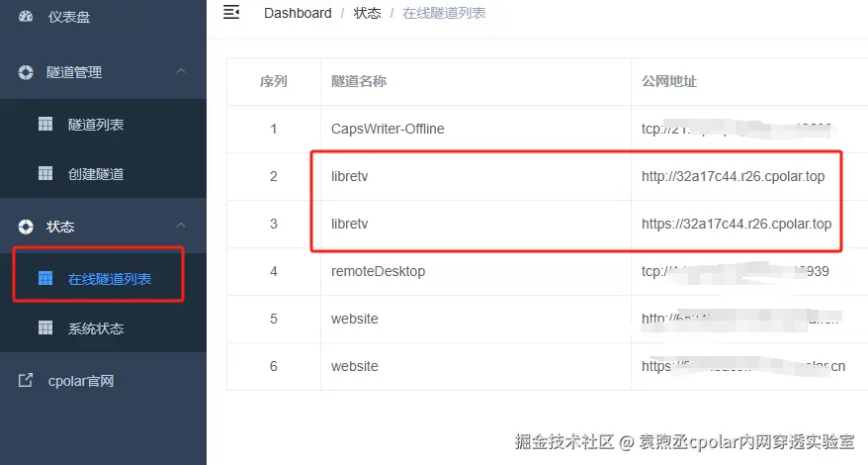Click sequence number 2 cell
This screenshot has height=465, width=868.
[x=274, y=176]
